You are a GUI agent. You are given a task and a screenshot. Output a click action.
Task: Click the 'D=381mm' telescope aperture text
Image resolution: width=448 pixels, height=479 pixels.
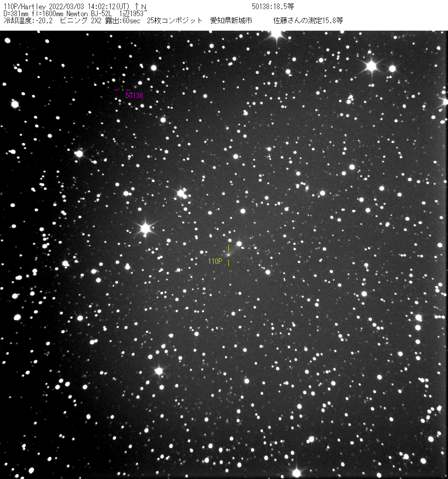(16, 14)
